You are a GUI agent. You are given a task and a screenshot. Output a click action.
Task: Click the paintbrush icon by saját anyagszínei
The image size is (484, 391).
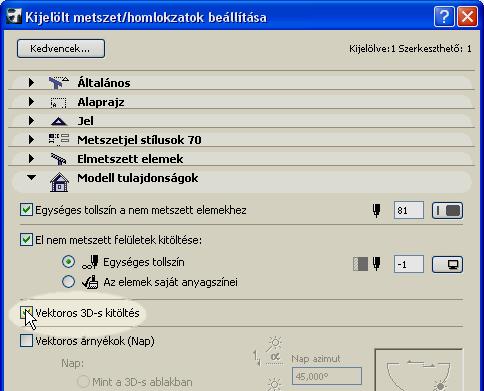click(x=90, y=282)
